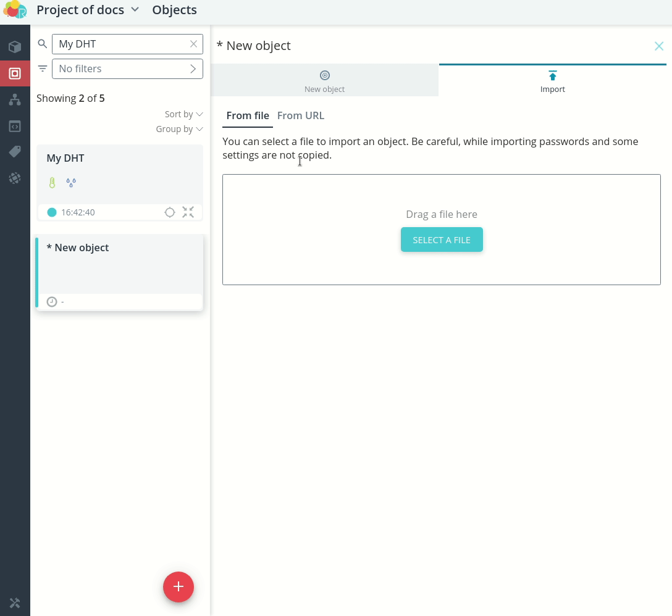This screenshot has width=672, height=616.
Task: Switch to the New object tab
Action: click(x=324, y=80)
